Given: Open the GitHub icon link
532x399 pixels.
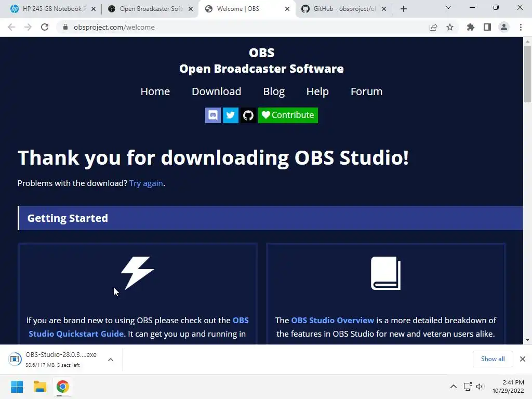Looking at the screenshot, I should click(x=248, y=115).
